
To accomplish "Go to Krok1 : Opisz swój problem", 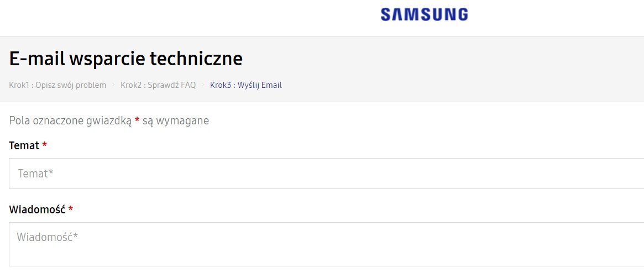I will (57, 85).
